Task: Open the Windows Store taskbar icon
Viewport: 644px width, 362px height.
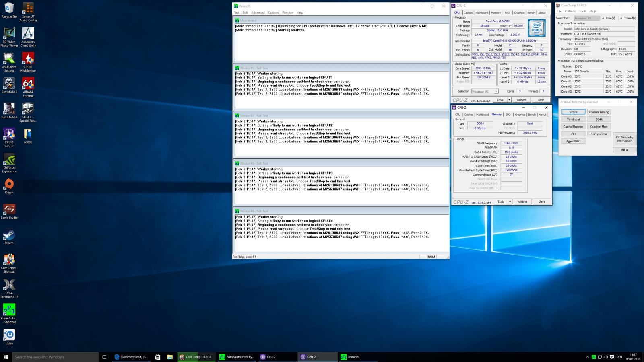Action: tap(157, 357)
